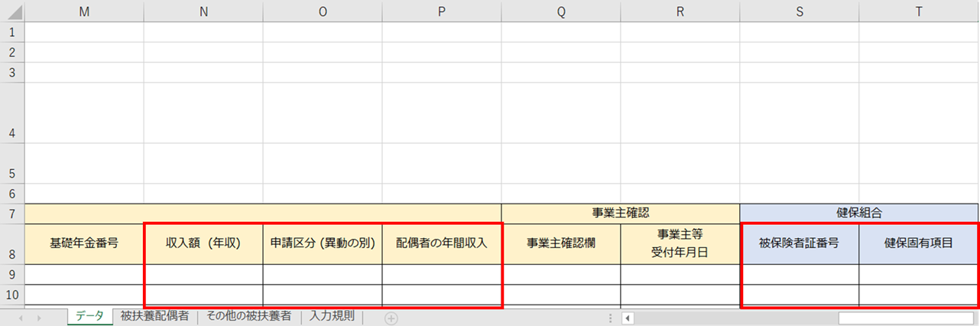980x326 pixels.
Task: Click the previous sheet navigation arrow
Action: tap(21, 318)
